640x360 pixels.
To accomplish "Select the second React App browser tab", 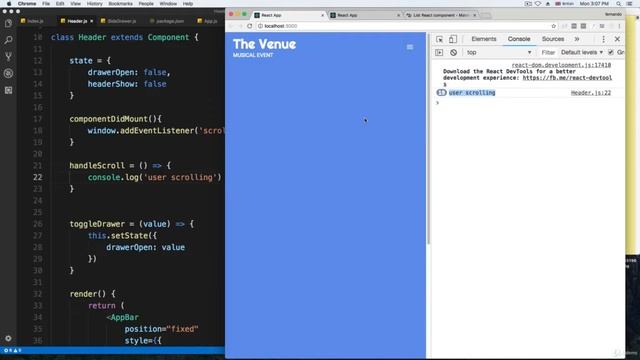I will click(x=363, y=15).
